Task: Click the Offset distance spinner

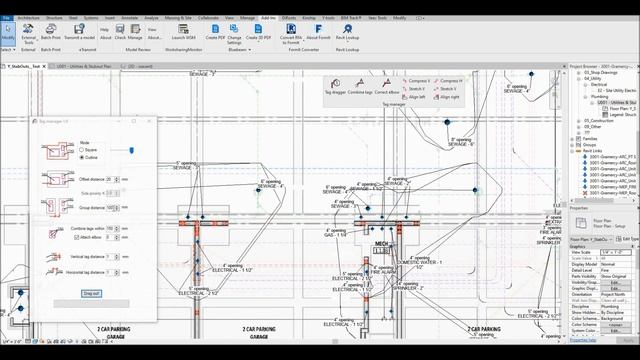Action: coord(117,179)
